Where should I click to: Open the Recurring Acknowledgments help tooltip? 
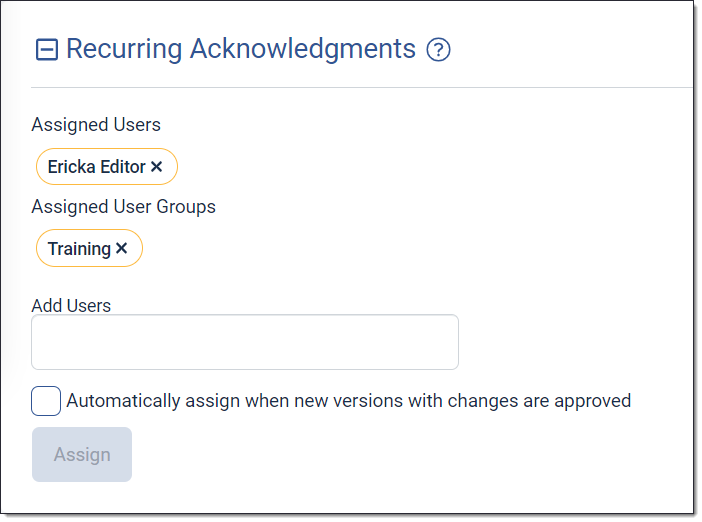(x=438, y=50)
